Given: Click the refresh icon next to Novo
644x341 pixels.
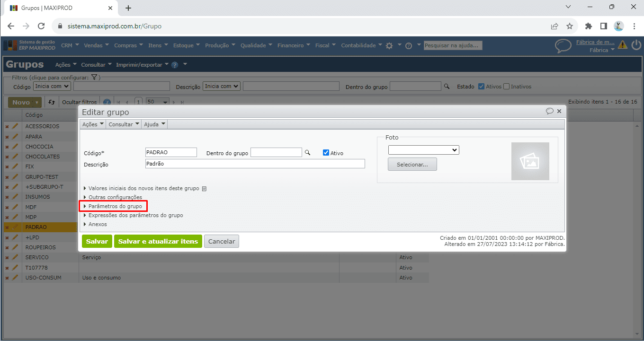Looking at the screenshot, I should (x=52, y=102).
